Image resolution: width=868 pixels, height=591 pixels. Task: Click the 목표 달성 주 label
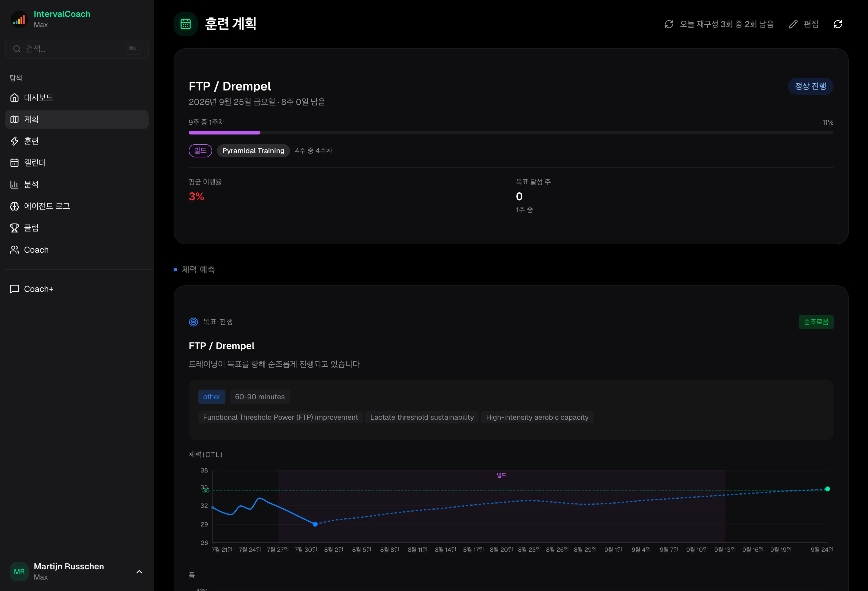[533, 182]
